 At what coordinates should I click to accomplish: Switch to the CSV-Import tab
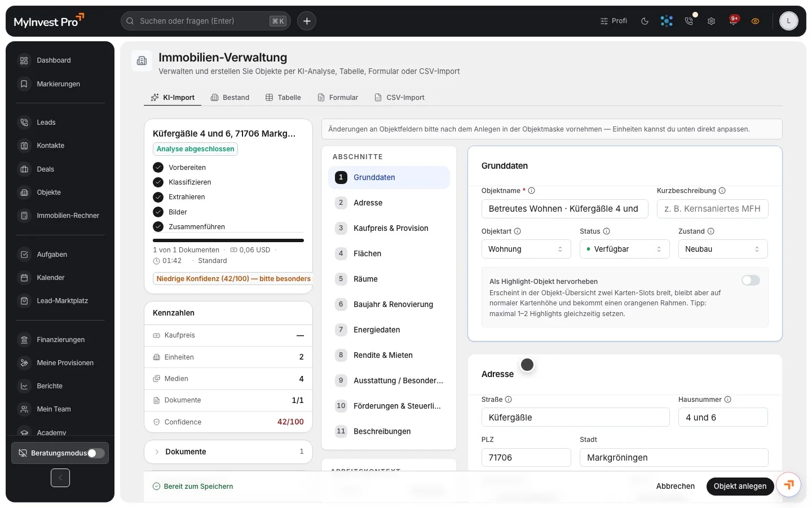pos(400,98)
